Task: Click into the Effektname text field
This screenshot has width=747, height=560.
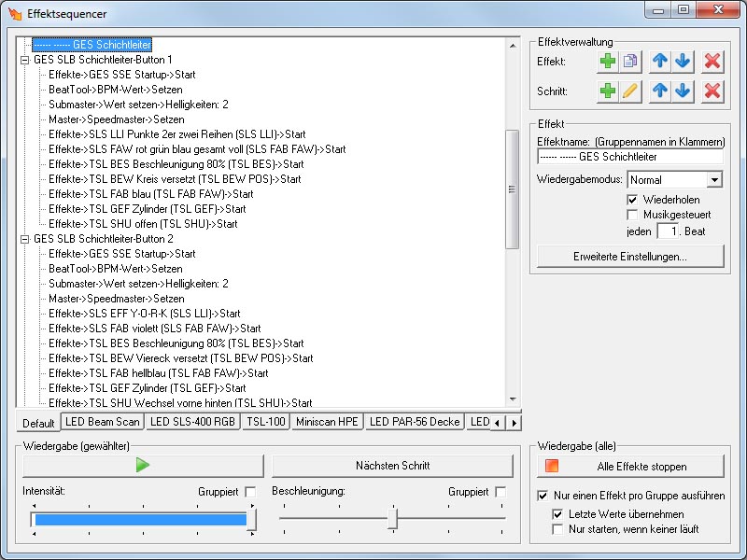Action: (630, 157)
